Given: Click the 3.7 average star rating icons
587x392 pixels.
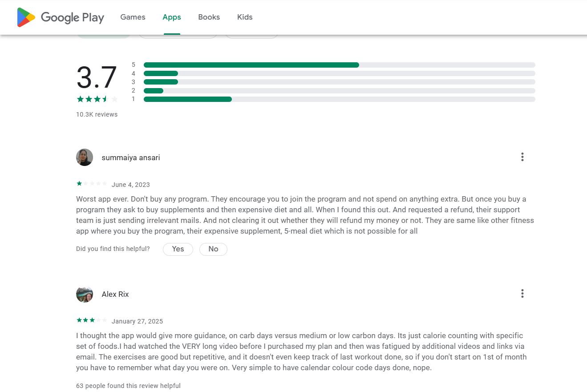Looking at the screenshot, I should pyautogui.click(x=97, y=99).
